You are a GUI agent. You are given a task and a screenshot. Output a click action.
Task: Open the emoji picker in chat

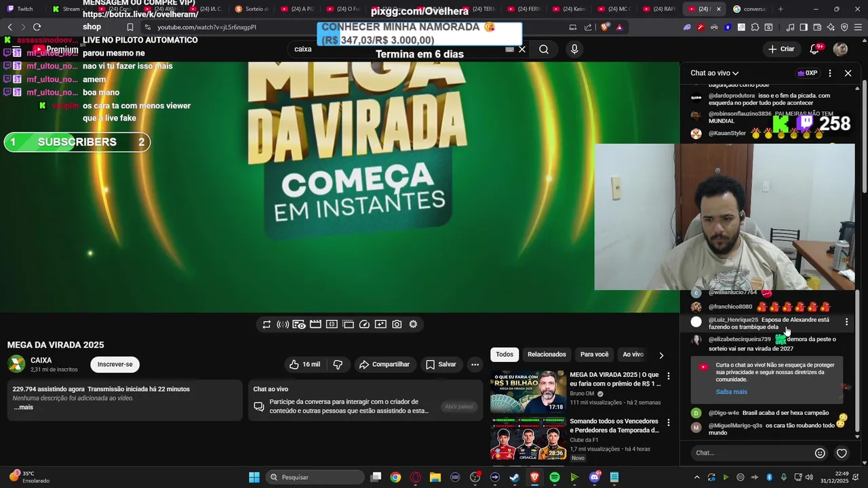coord(820,453)
